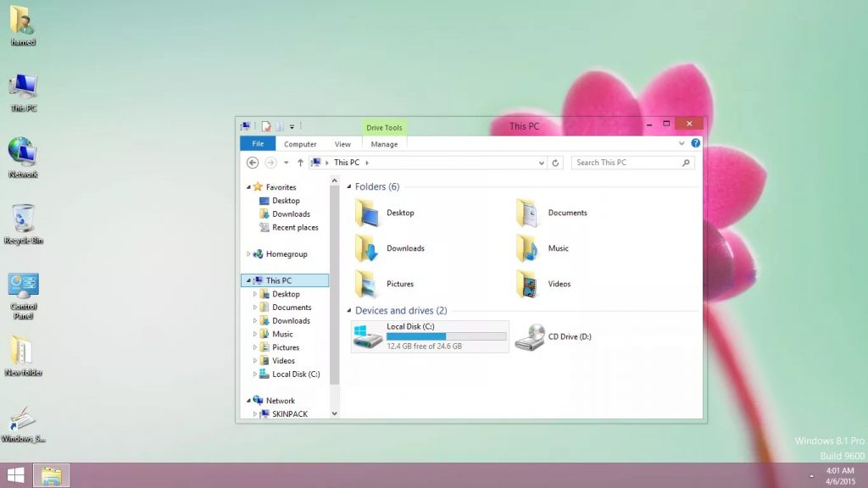Select SKINPACK under Network
The image size is (868, 488).
tap(290, 413)
